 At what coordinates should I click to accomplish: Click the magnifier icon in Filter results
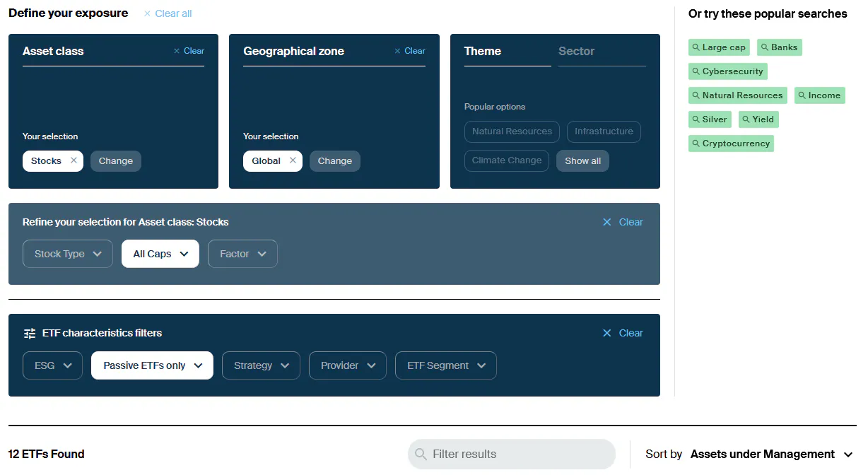(421, 454)
